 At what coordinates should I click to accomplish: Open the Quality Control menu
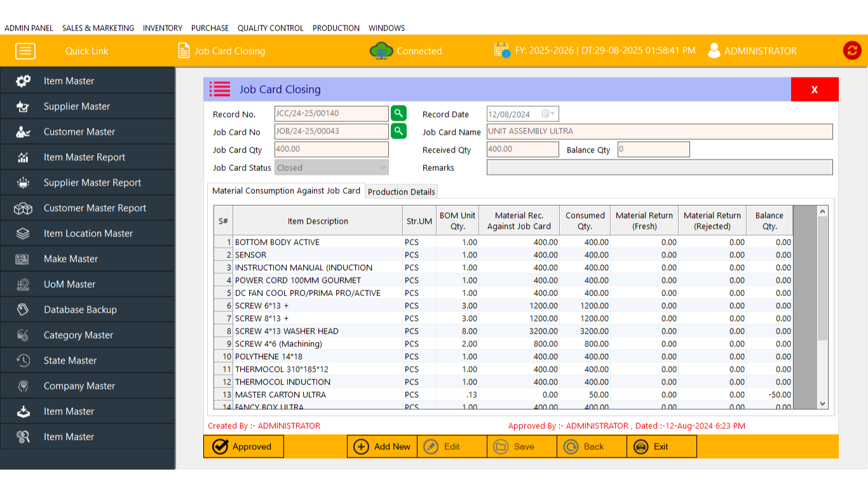point(271,28)
